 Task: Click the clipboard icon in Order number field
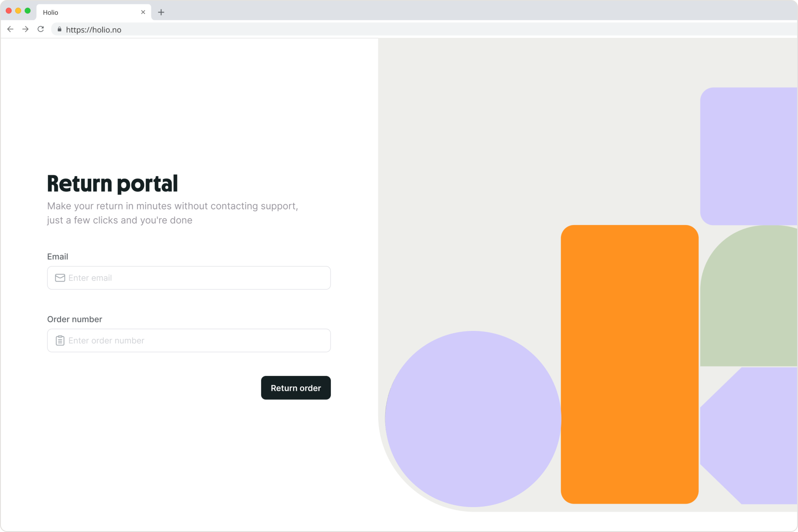point(60,341)
